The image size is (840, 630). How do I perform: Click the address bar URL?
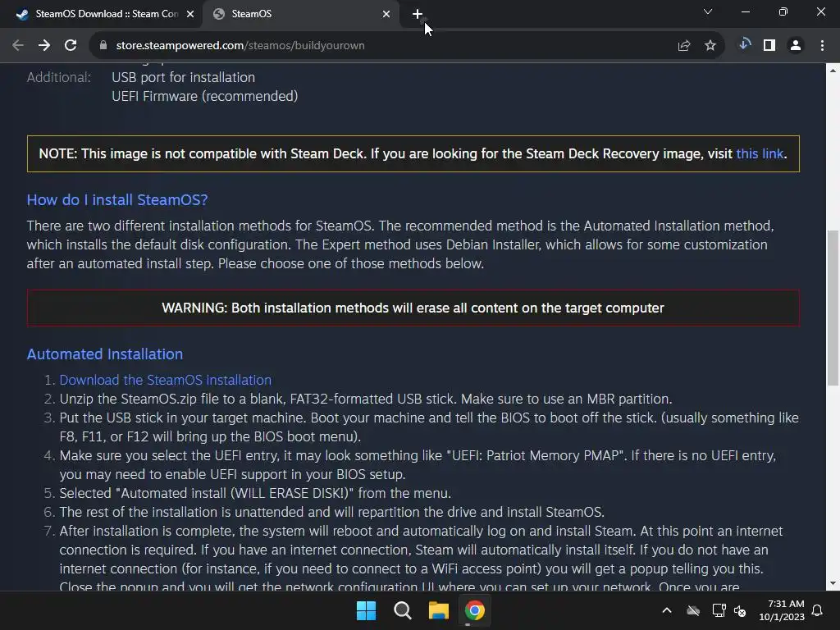(x=240, y=46)
